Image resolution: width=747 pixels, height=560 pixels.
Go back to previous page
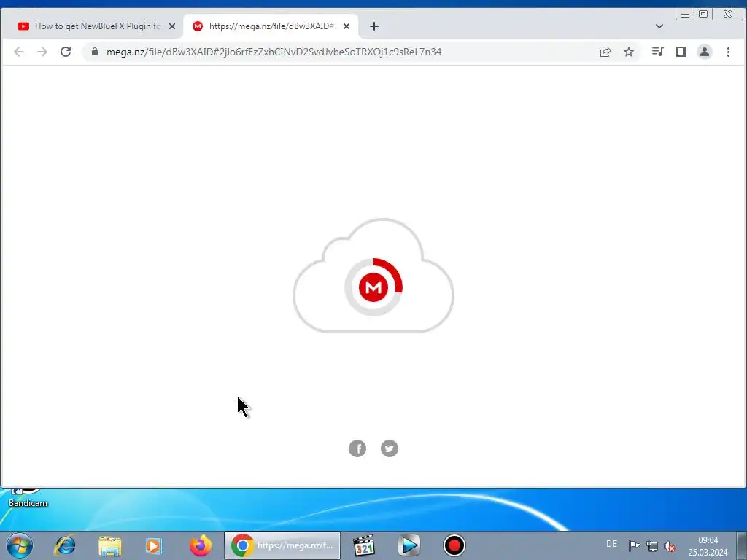click(x=18, y=52)
